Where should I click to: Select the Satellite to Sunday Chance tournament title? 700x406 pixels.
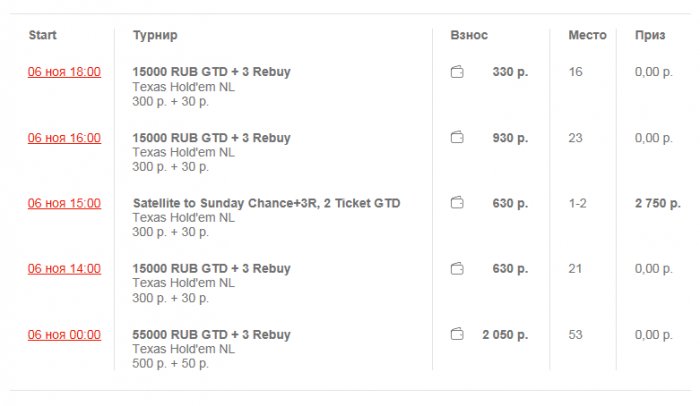[x=266, y=203]
